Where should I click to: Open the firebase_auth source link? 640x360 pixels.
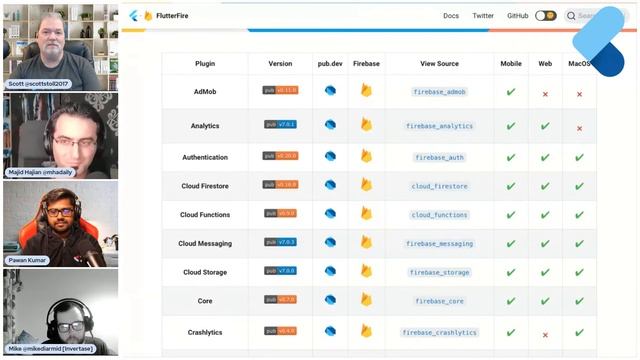439,158
